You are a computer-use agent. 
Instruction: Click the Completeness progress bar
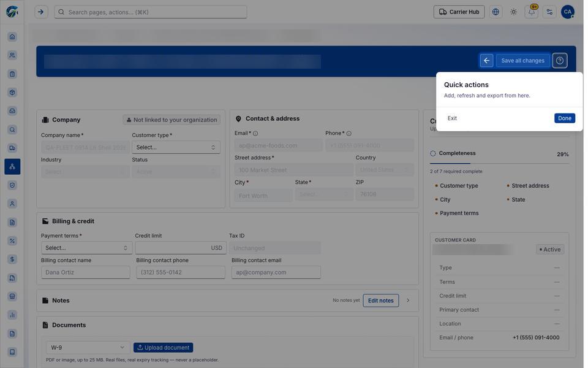click(x=499, y=164)
